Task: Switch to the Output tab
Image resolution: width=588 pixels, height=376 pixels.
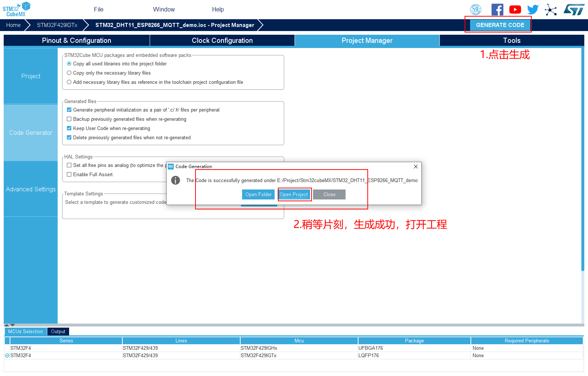Action: click(x=58, y=332)
